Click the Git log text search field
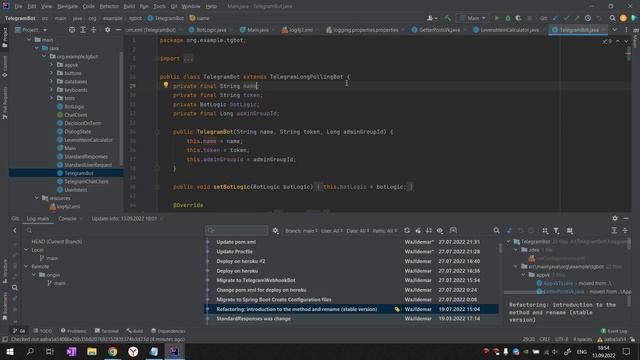 pyautogui.click(x=237, y=231)
